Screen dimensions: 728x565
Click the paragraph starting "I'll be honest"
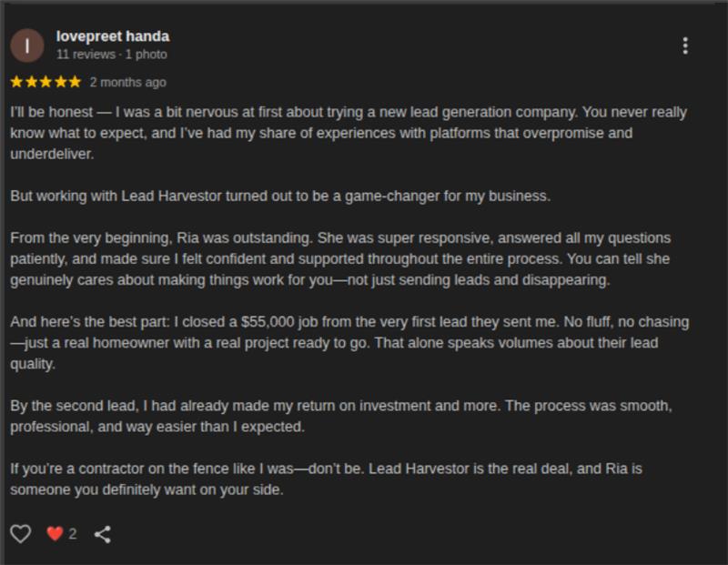(349, 133)
